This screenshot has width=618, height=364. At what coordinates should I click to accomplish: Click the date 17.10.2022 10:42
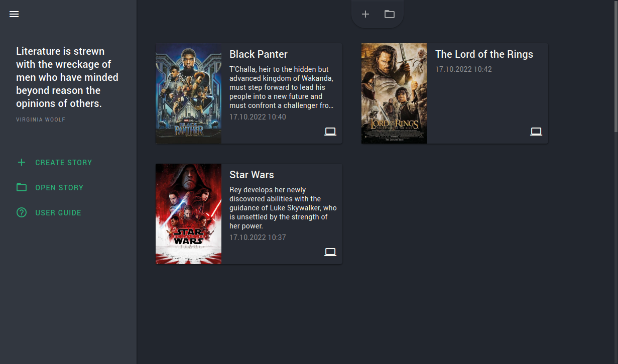(x=463, y=69)
